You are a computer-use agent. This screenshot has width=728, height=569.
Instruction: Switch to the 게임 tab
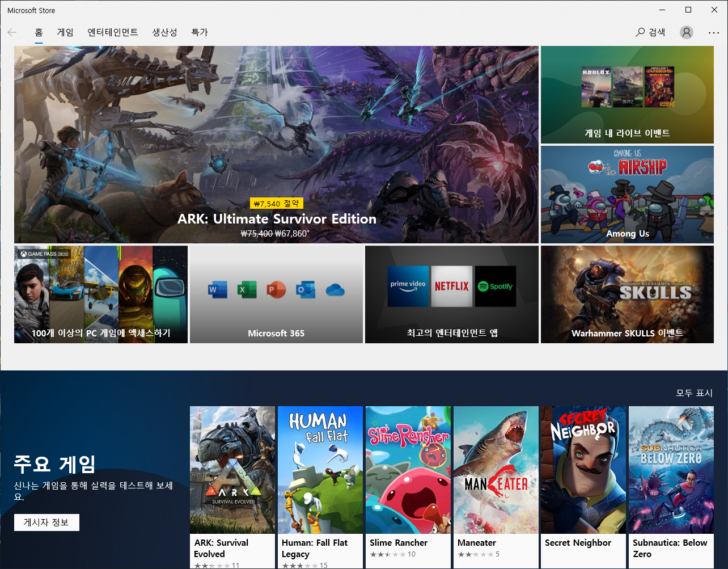point(65,32)
